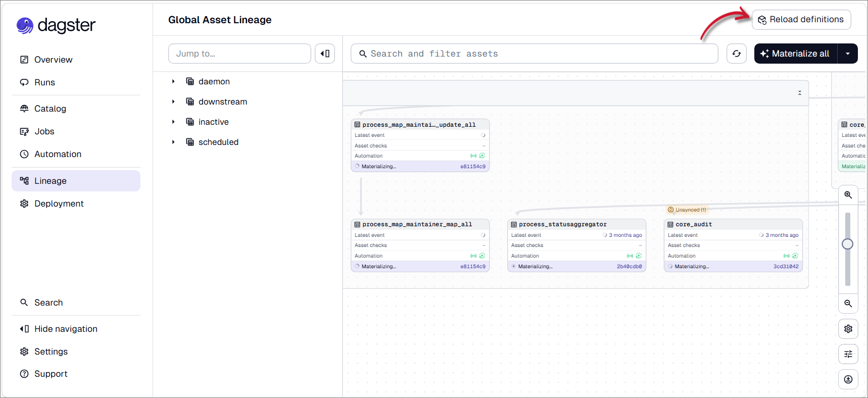868x398 pixels.
Task: Click the Automation label on core_audit
Action: coord(682,256)
